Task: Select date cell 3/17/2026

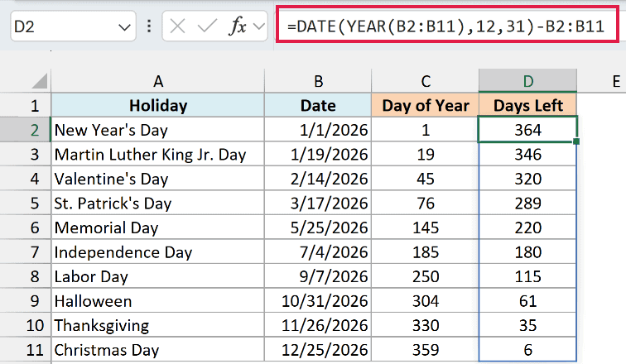Action: pos(318,203)
